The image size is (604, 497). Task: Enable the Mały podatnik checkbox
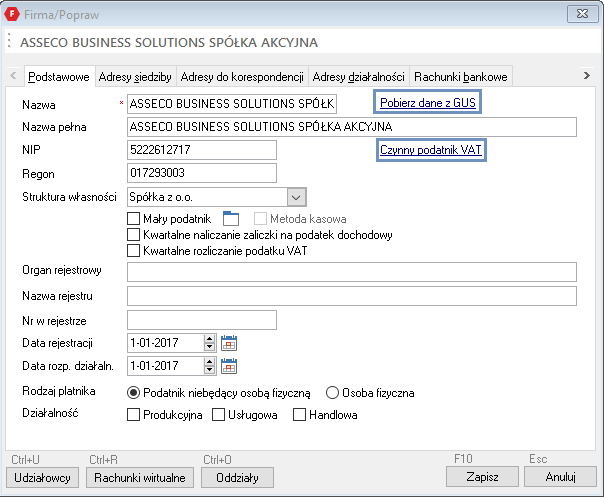(133, 219)
